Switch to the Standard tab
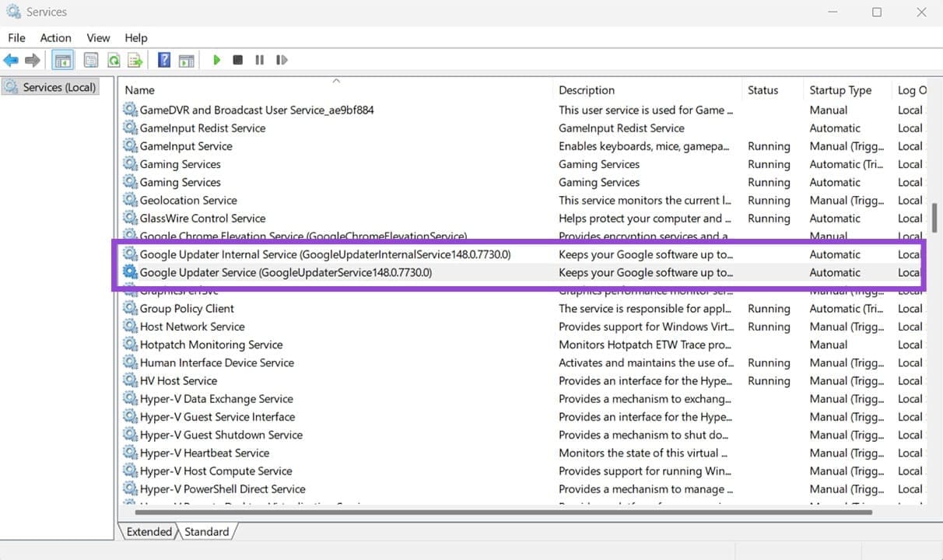Viewport: 943px width, 560px height. click(206, 532)
